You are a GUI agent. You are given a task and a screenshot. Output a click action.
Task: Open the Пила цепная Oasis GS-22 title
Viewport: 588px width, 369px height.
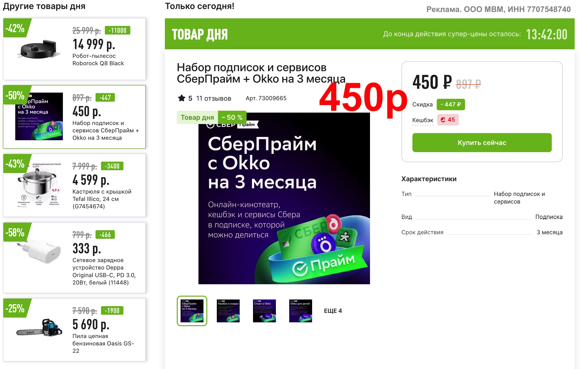pos(104,343)
